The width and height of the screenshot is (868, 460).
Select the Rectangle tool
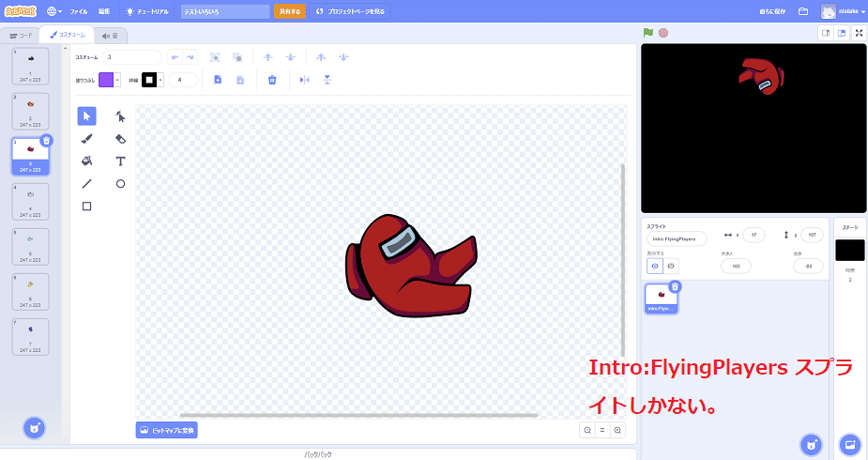tap(87, 207)
